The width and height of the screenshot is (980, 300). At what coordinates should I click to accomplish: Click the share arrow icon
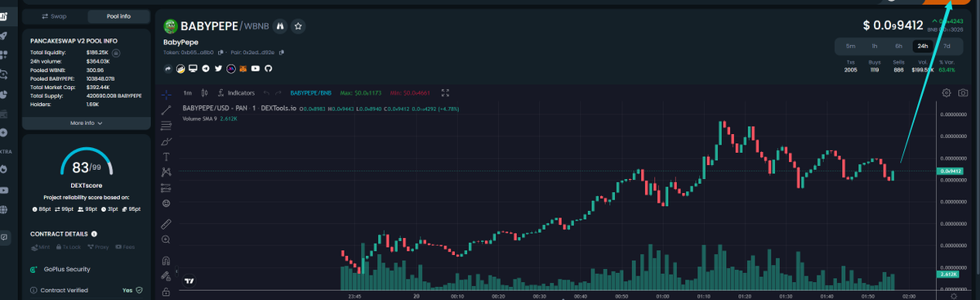pyautogui.click(x=167, y=68)
